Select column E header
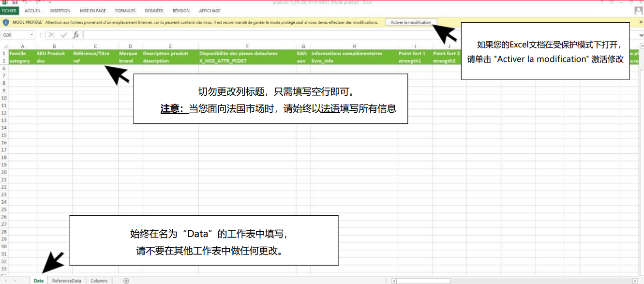 [170, 46]
